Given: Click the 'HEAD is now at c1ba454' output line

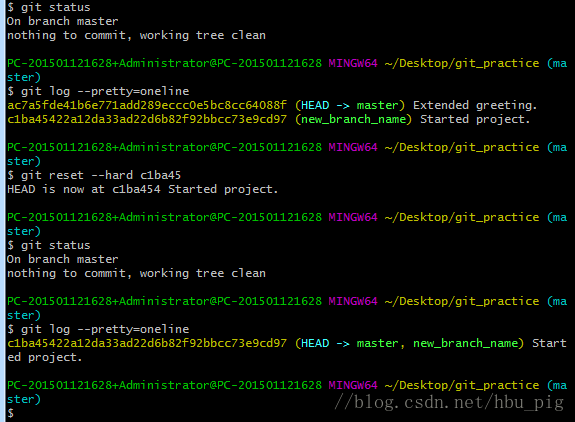Looking at the screenshot, I should point(142,189).
